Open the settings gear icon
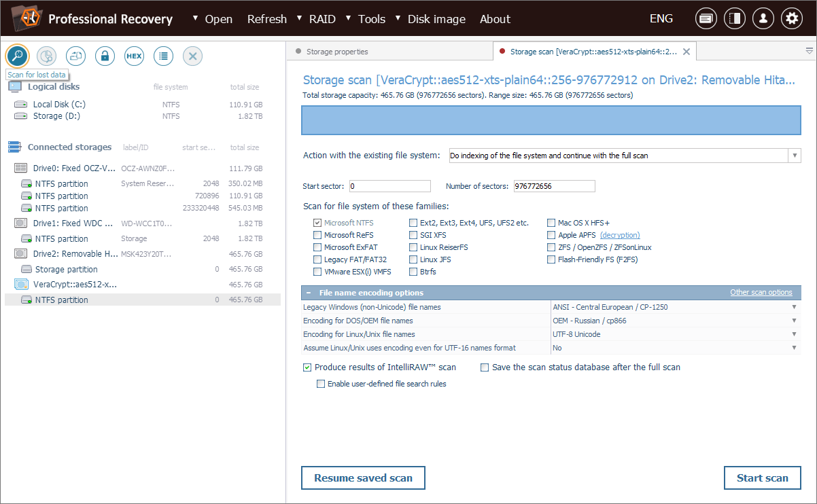Viewport: 817px width, 504px height. [x=791, y=19]
